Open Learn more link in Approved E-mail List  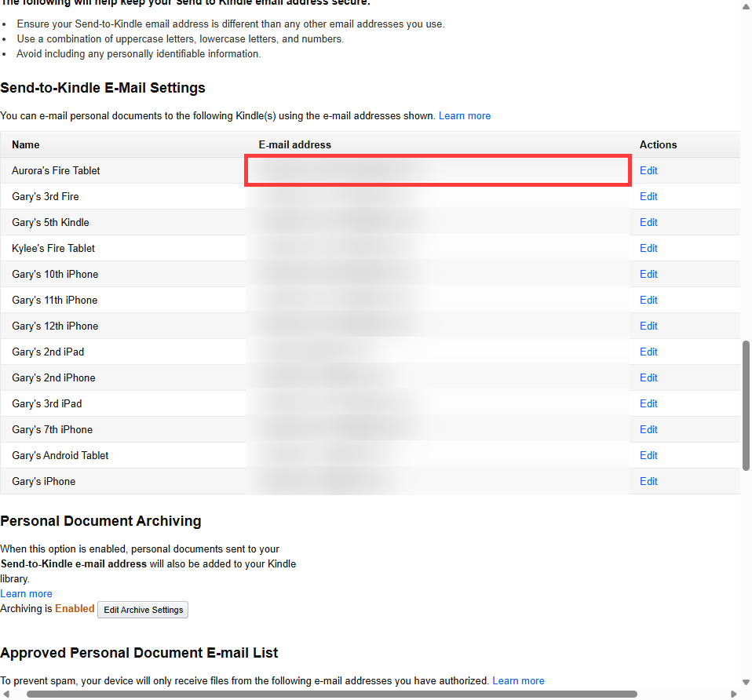(x=518, y=681)
